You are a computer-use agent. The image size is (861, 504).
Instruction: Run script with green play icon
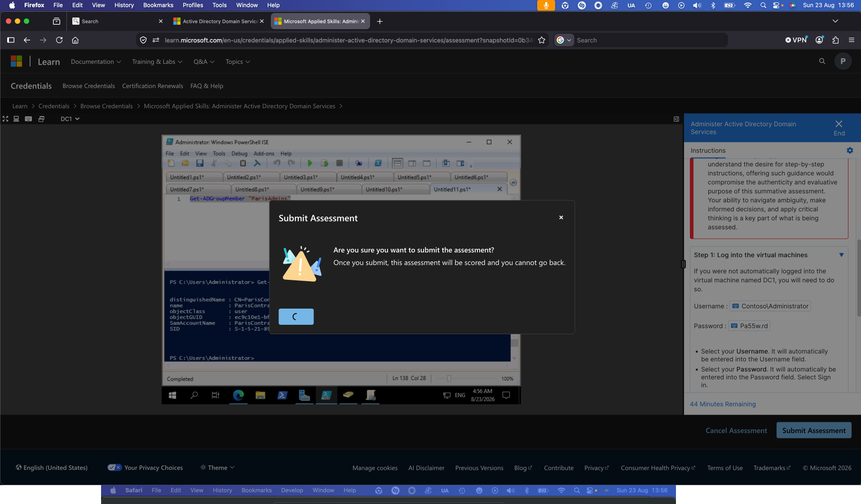click(x=309, y=164)
